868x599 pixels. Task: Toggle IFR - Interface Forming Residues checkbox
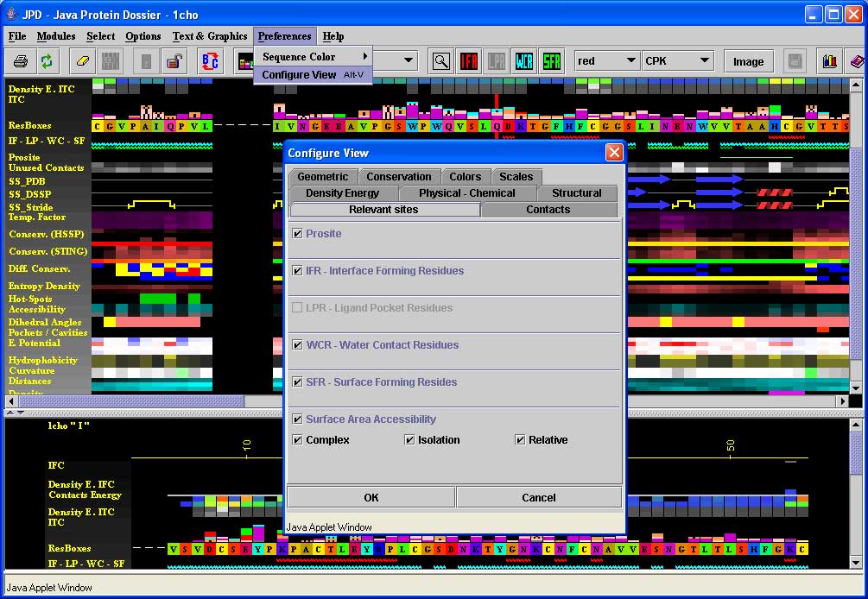click(x=297, y=270)
